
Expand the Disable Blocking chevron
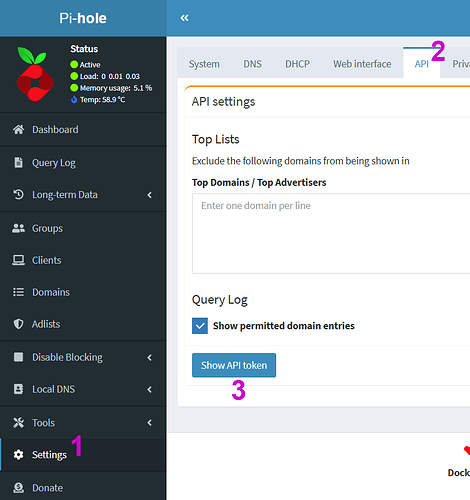coord(149,357)
